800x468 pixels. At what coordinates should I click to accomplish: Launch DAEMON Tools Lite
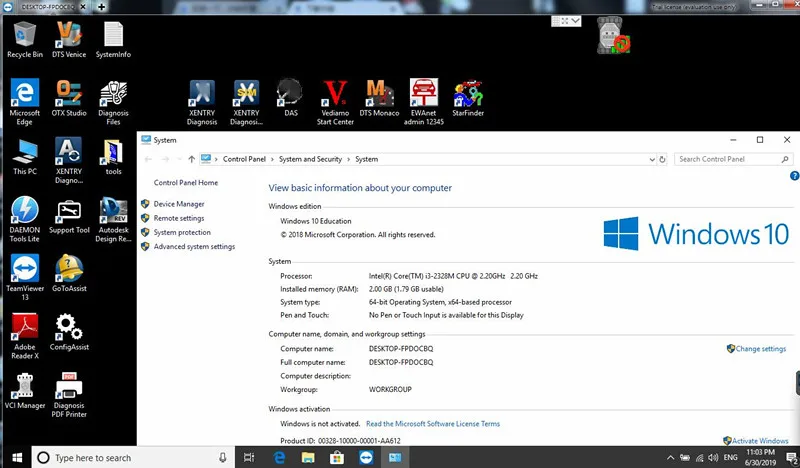[24, 219]
